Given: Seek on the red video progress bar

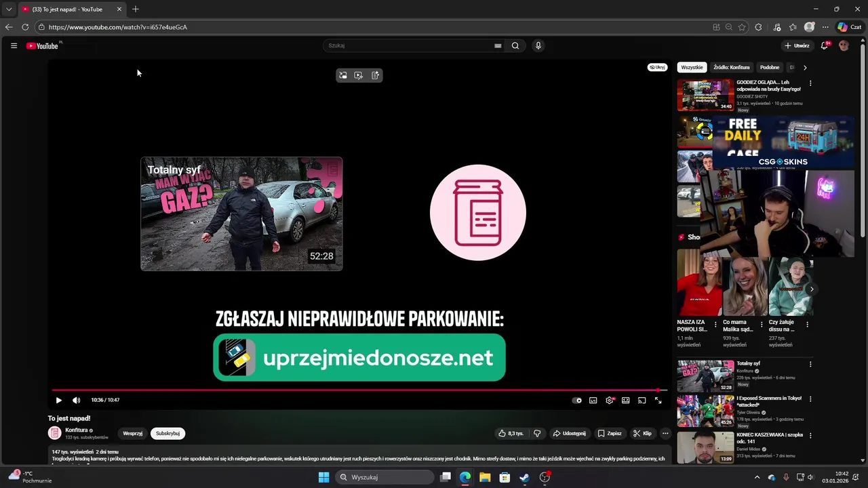Looking at the screenshot, I should pos(359,390).
